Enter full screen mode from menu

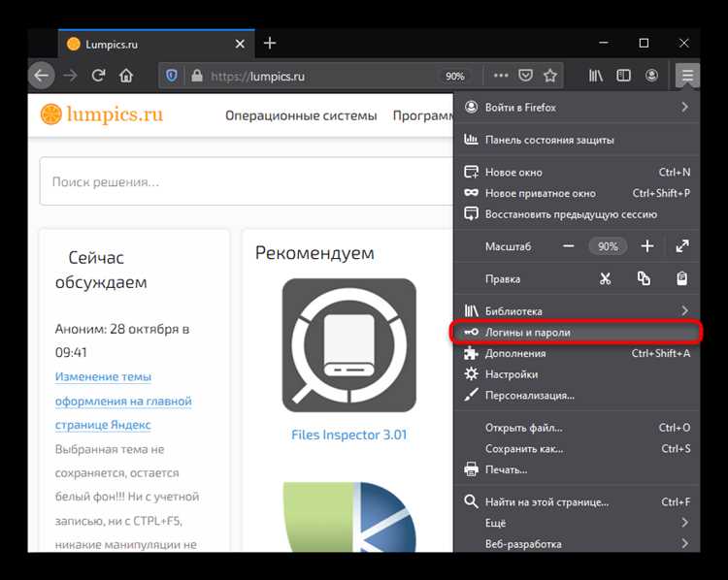pyautogui.click(x=682, y=246)
